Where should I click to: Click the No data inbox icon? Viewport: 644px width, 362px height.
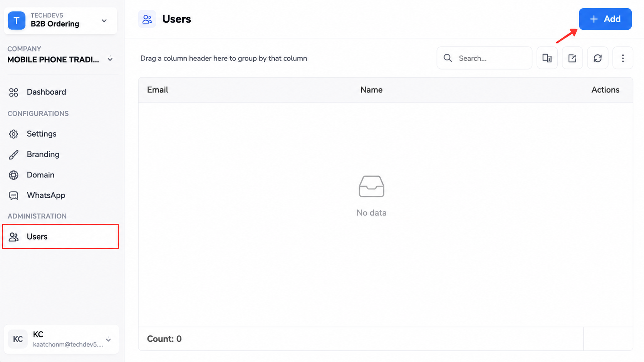pos(371,186)
